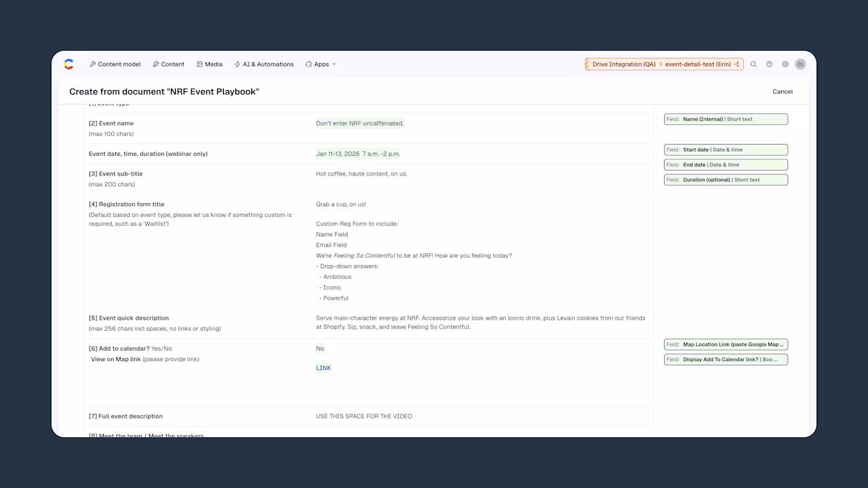This screenshot has height=488, width=868.
Task: Click the "Email Field" line
Action: pyautogui.click(x=331, y=245)
